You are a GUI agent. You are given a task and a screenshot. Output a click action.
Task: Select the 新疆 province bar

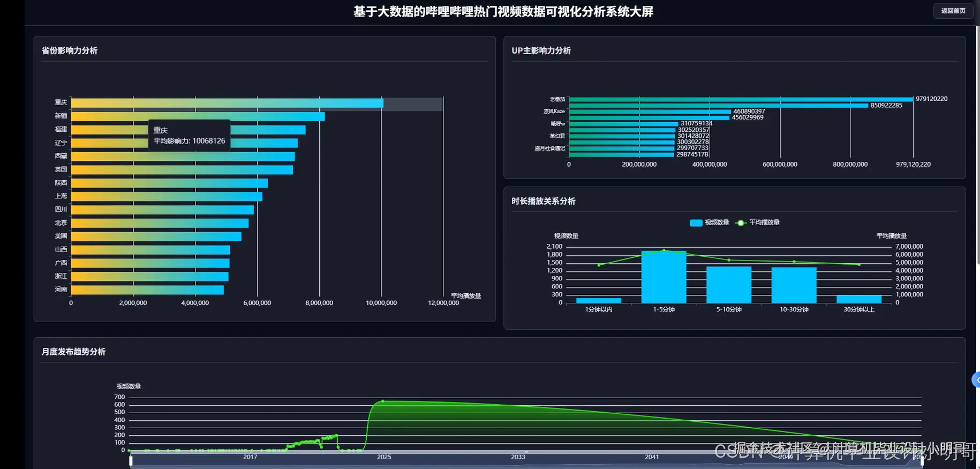pos(198,116)
